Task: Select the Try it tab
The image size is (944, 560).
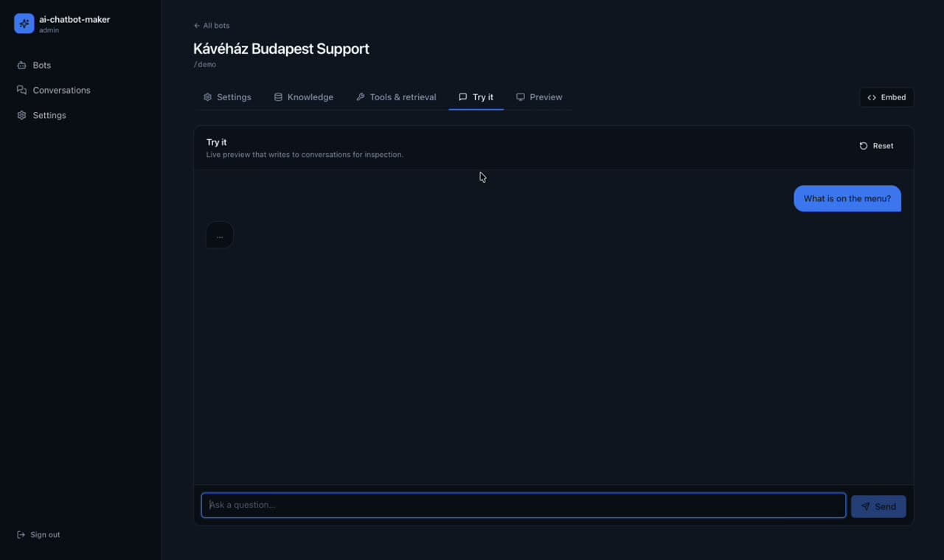Action: coord(476,97)
